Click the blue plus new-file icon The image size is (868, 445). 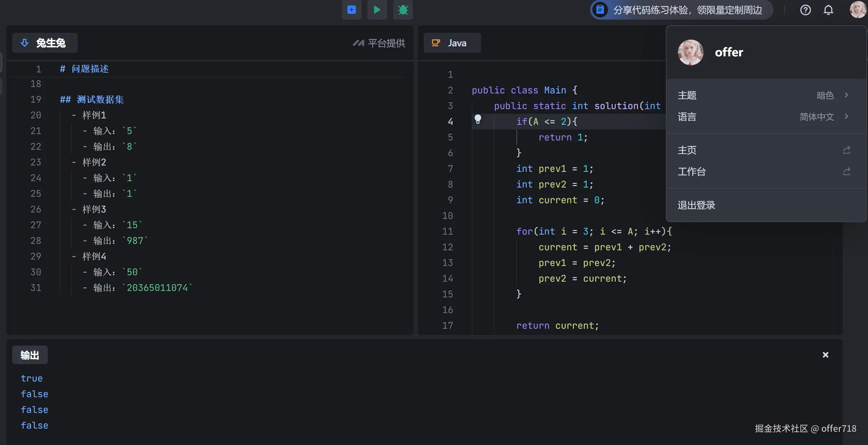coord(351,10)
